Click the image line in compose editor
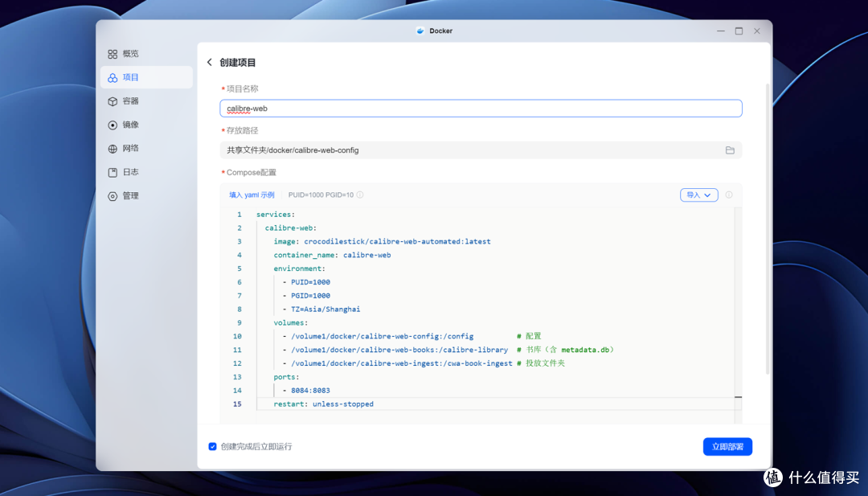This screenshot has height=496, width=868. point(382,241)
